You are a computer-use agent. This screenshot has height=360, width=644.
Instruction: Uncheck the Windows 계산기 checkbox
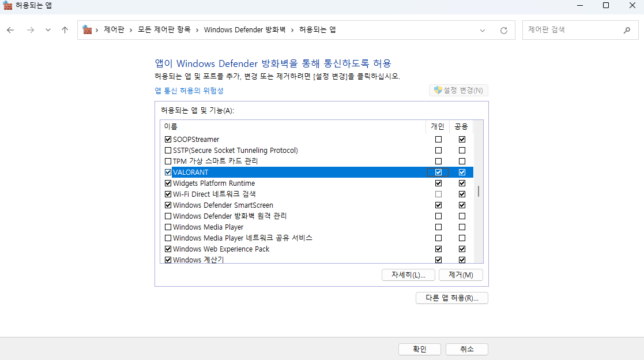pos(168,260)
